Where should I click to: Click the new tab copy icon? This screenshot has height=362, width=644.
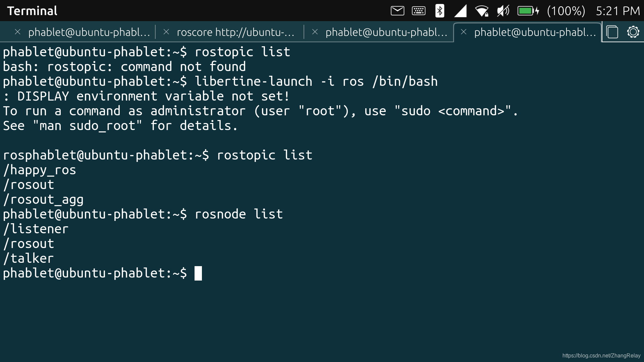(x=612, y=32)
